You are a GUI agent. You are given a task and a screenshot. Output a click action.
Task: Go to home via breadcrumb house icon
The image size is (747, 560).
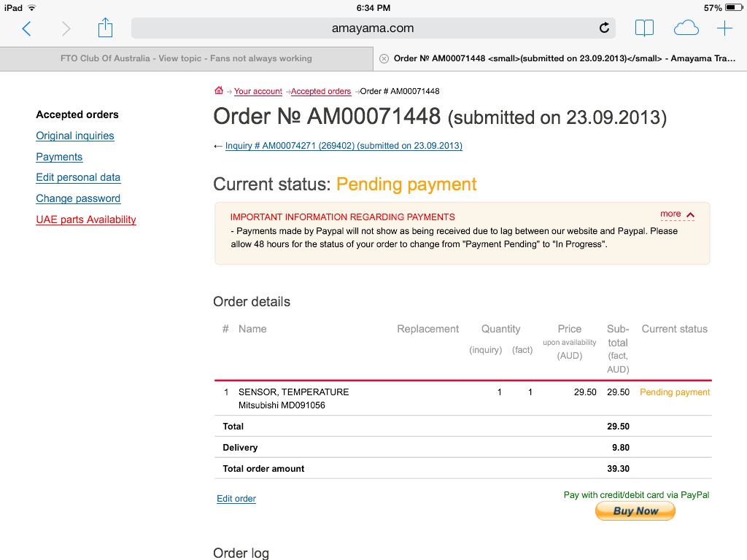219,90
